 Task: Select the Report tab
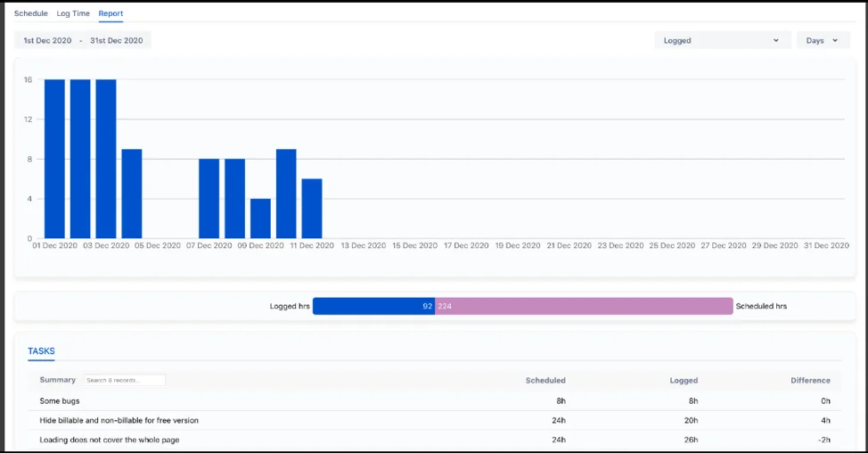pyautogui.click(x=111, y=13)
